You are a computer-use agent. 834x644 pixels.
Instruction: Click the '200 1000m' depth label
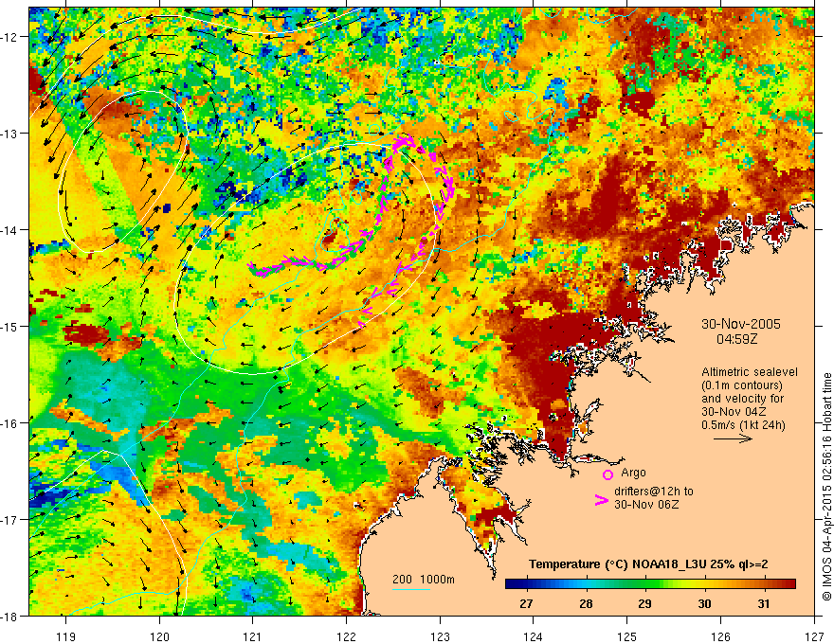424,580
